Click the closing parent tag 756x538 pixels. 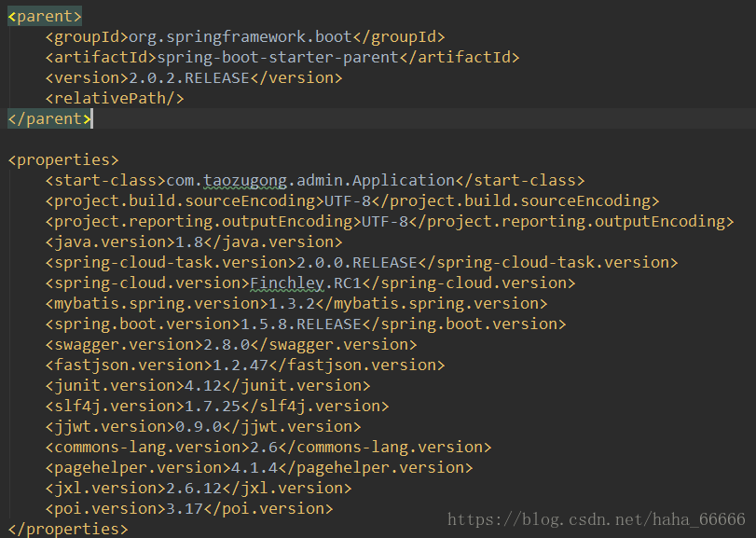point(49,118)
